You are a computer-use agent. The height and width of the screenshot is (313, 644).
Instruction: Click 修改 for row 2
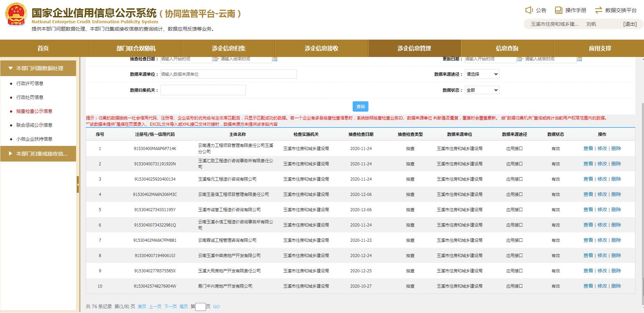click(x=602, y=164)
